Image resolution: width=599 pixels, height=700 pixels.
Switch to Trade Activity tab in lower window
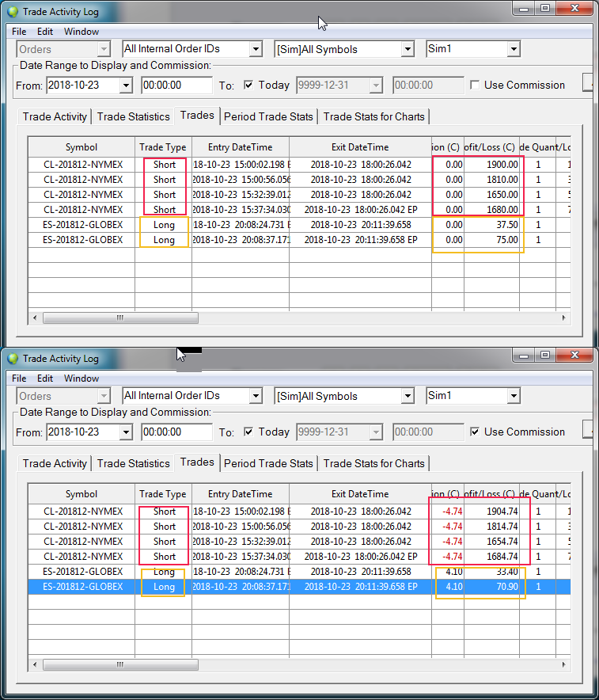(55, 464)
